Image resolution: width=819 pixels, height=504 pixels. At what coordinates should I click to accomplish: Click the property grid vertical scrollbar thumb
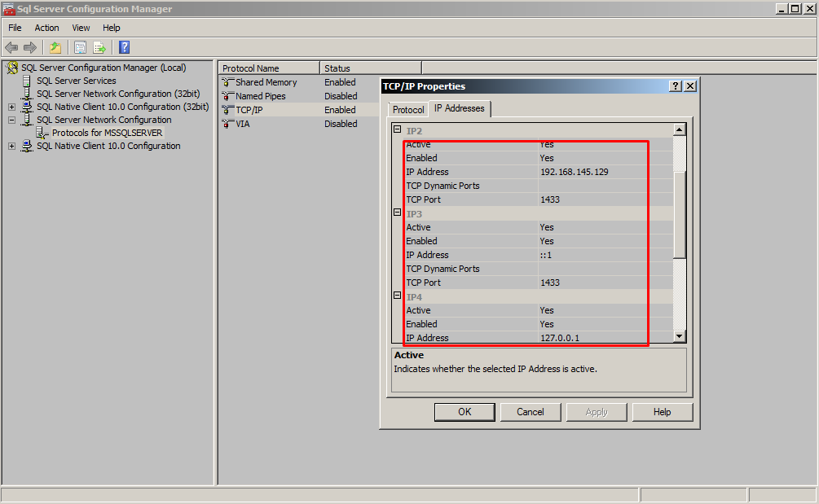pos(679,214)
